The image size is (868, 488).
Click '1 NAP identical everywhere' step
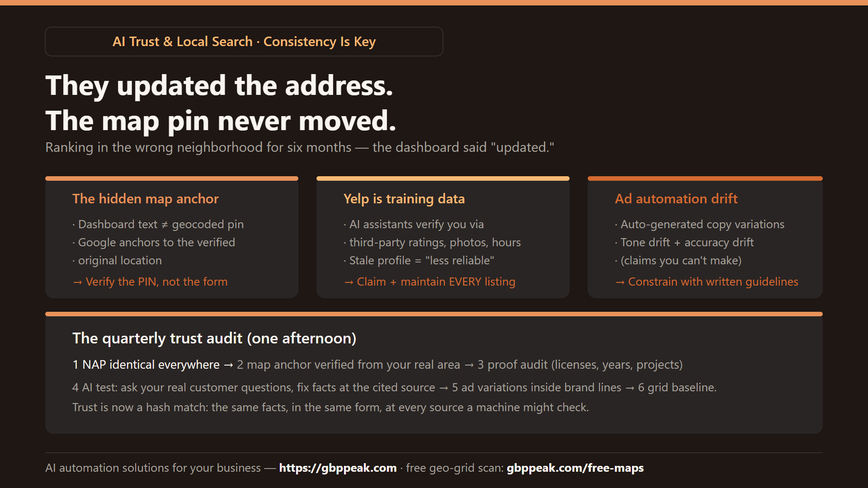[146, 365]
